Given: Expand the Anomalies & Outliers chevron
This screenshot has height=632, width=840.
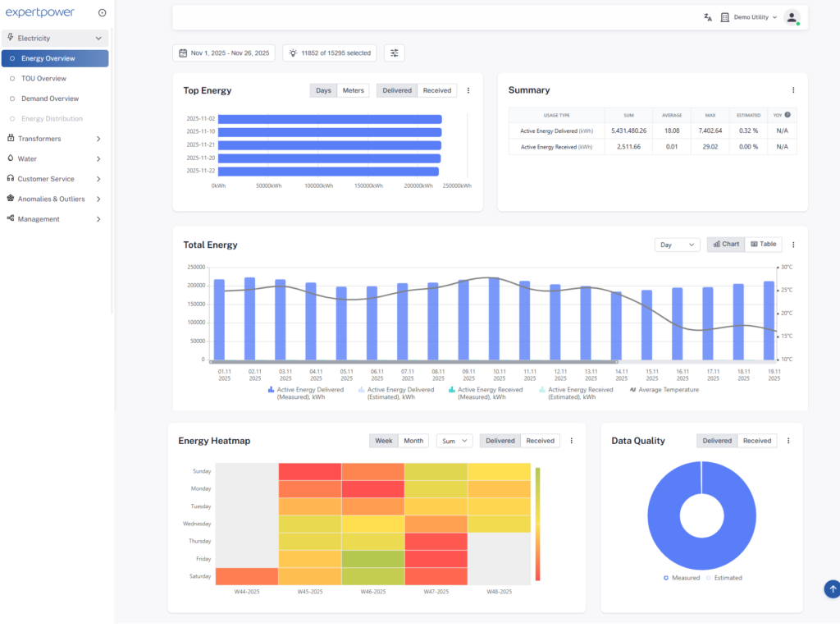Looking at the screenshot, I should click(98, 199).
